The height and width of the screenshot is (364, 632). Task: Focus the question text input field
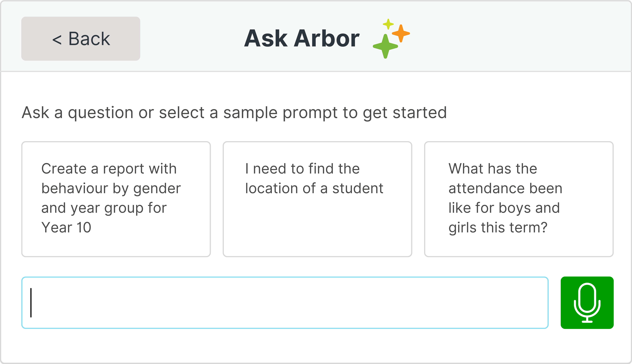click(x=284, y=303)
